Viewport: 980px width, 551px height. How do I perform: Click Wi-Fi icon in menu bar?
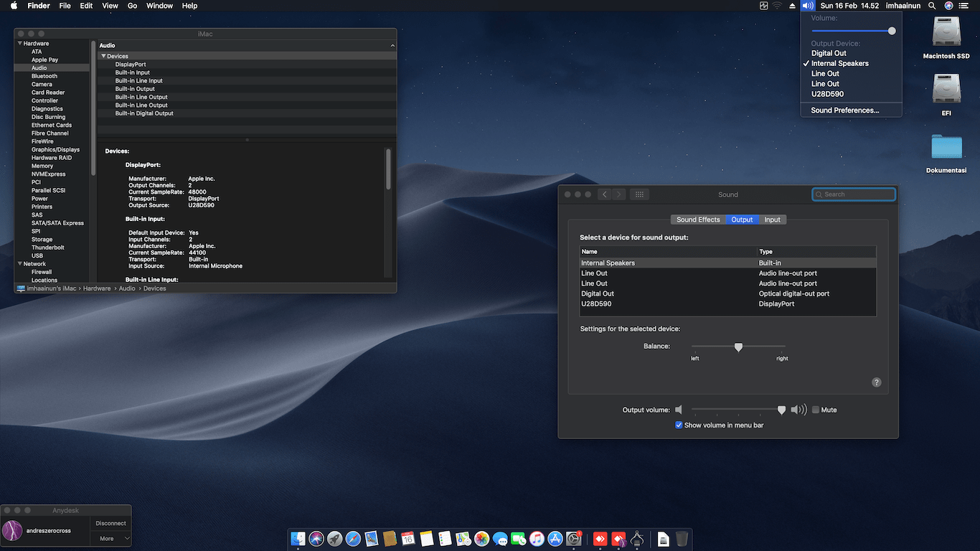coord(777,6)
